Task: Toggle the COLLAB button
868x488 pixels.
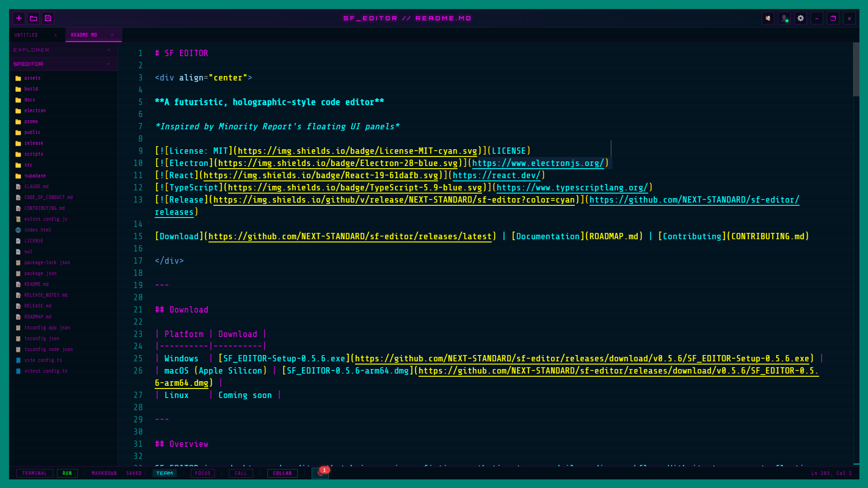Action: [x=282, y=473]
